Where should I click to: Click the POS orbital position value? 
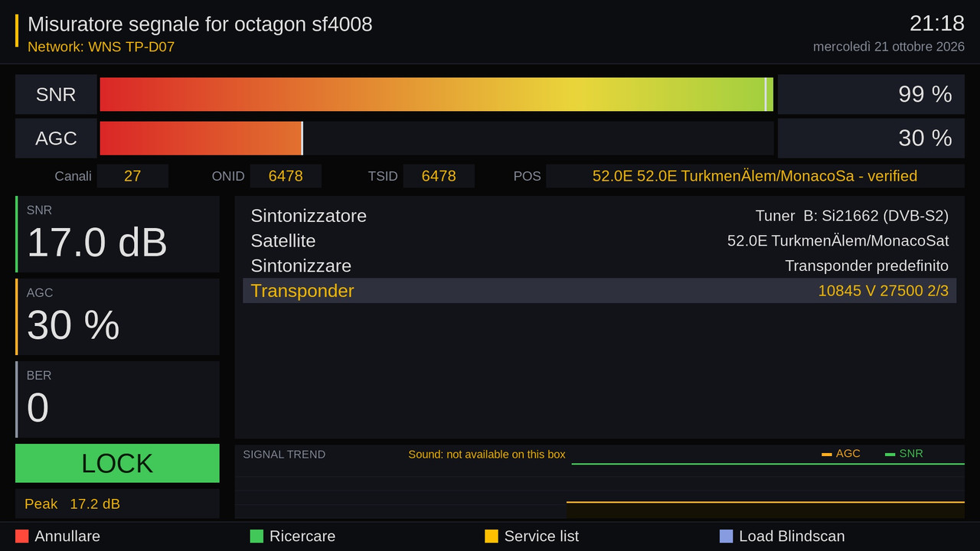tap(755, 176)
